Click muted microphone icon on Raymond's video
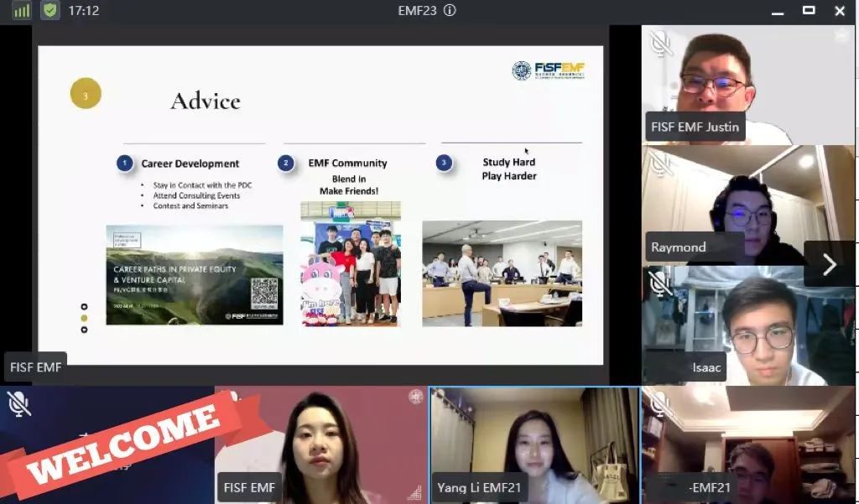Screen dimensions: 859x504 click(661, 163)
